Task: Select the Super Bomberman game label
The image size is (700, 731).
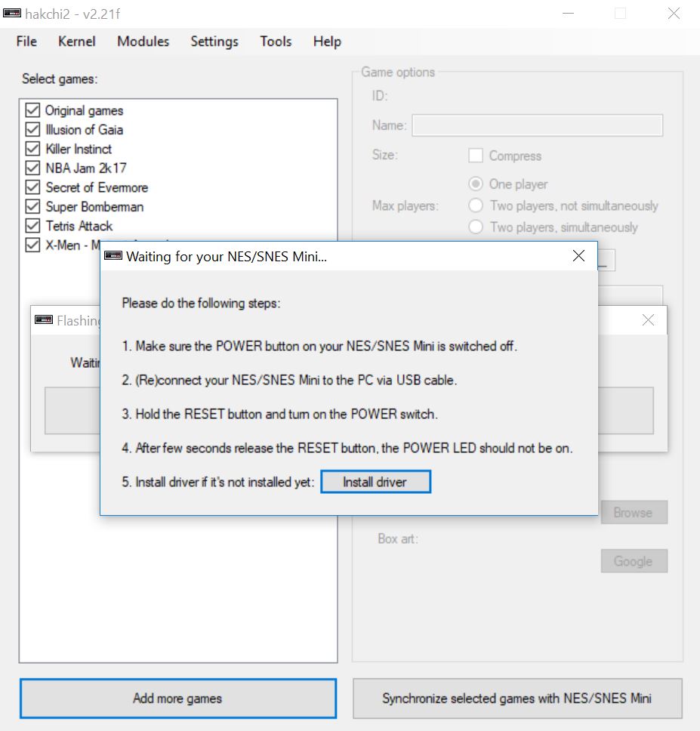Action: pyautogui.click(x=94, y=206)
